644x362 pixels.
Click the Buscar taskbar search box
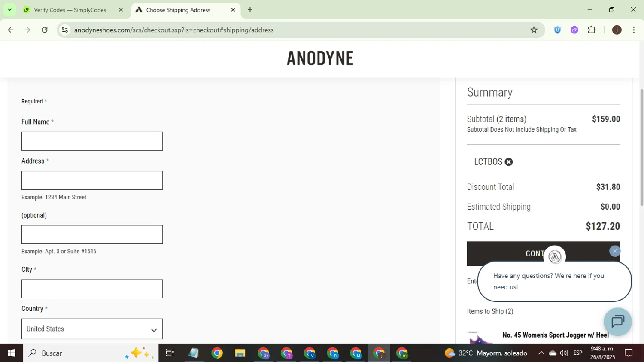pyautogui.click(x=91, y=353)
